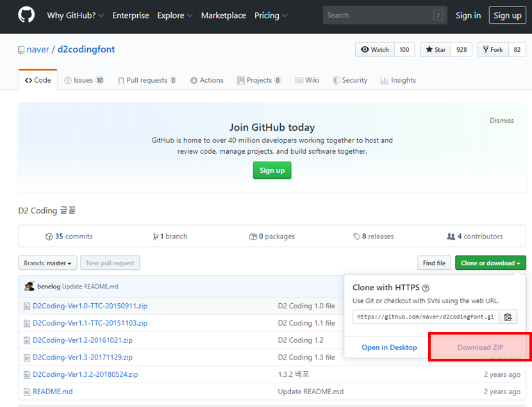Open the Insights tab

click(x=398, y=80)
